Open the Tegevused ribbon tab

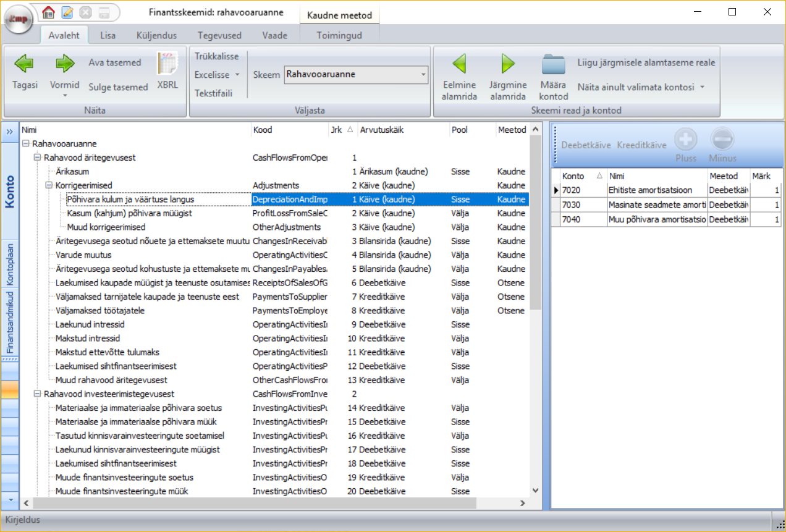click(x=219, y=35)
